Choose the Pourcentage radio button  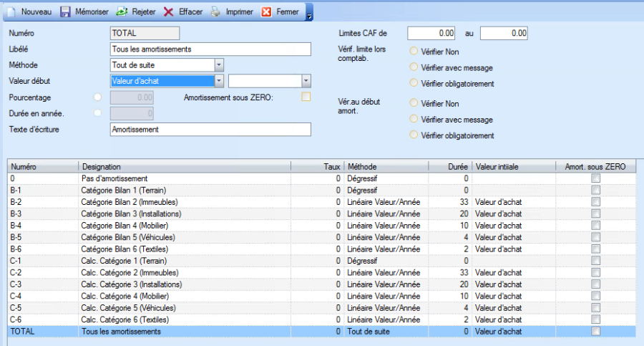coord(97,97)
